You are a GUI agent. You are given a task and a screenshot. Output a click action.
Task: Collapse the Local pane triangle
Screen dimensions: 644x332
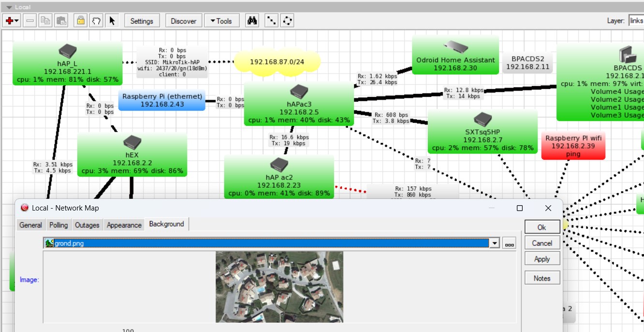(9, 7)
